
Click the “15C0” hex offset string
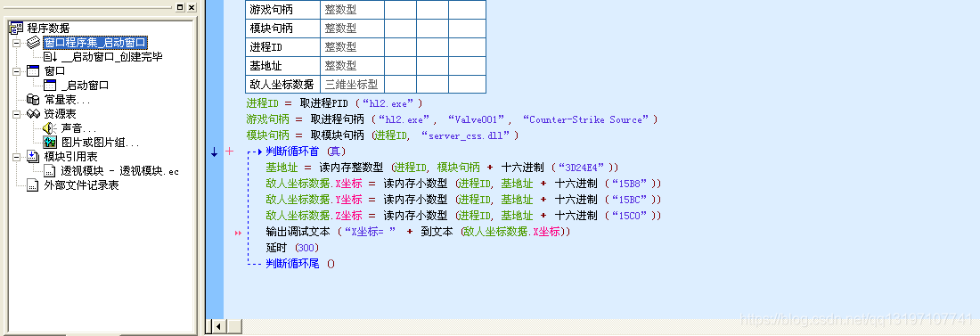click(629, 217)
